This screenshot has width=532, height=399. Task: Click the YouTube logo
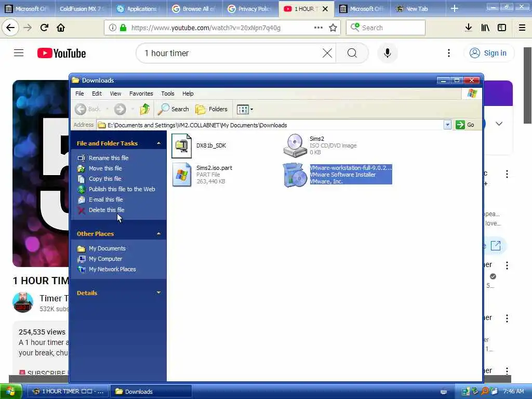click(62, 54)
